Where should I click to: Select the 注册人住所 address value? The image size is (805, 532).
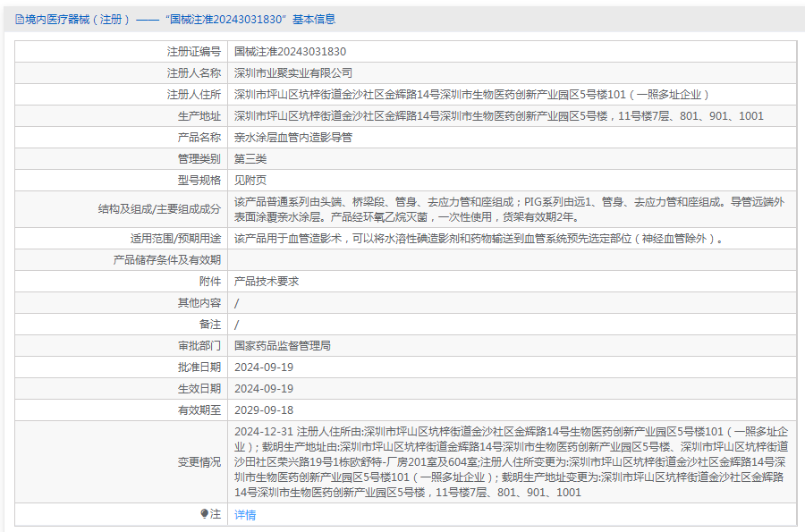click(471, 95)
